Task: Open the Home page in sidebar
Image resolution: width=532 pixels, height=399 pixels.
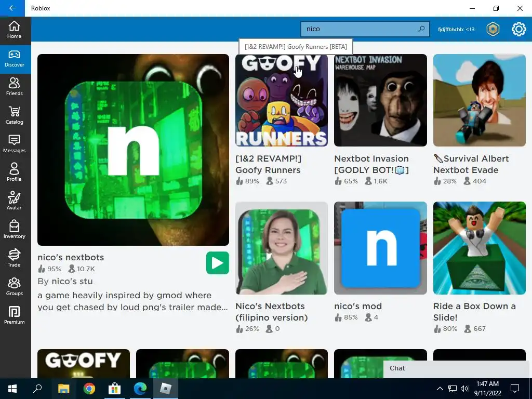Action: (14, 30)
